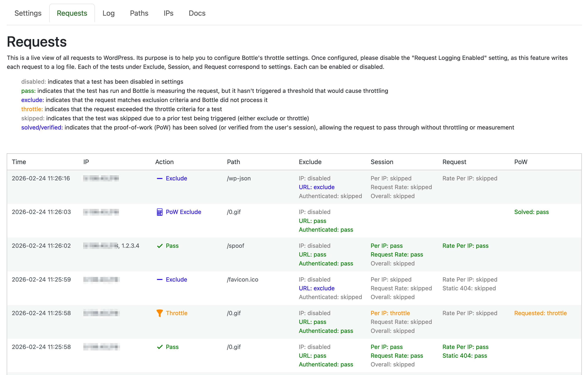Click the blue dash icon for /favicon.ico Exclude

point(160,280)
